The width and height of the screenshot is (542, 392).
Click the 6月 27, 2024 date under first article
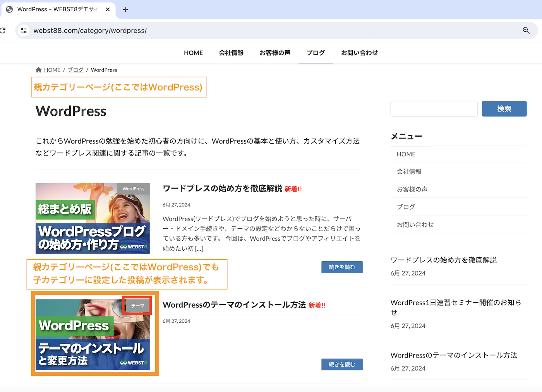[x=177, y=205]
